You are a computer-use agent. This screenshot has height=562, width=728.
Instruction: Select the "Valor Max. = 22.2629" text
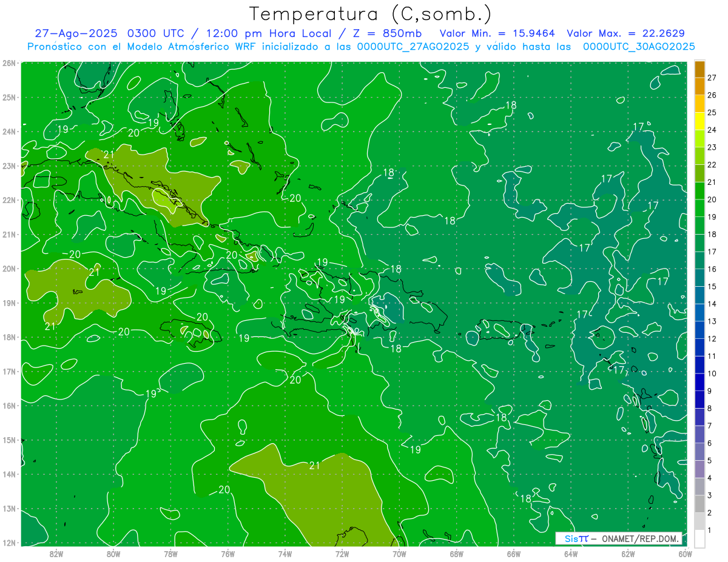[x=626, y=33]
